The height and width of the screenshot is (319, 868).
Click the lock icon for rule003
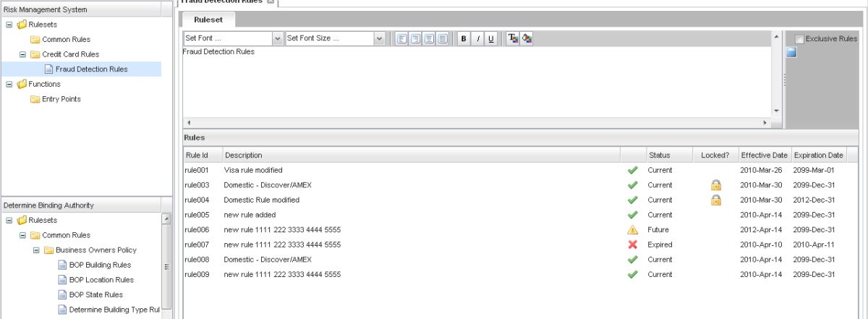[x=716, y=185]
